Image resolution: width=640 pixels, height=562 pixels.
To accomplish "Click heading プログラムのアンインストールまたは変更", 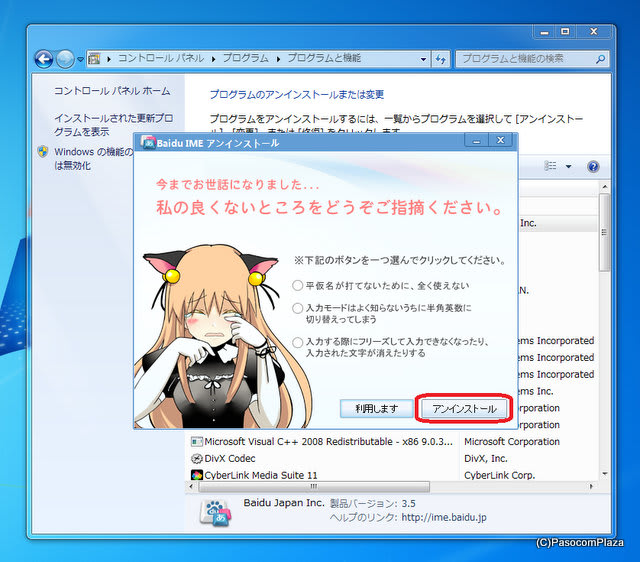I will click(297, 95).
